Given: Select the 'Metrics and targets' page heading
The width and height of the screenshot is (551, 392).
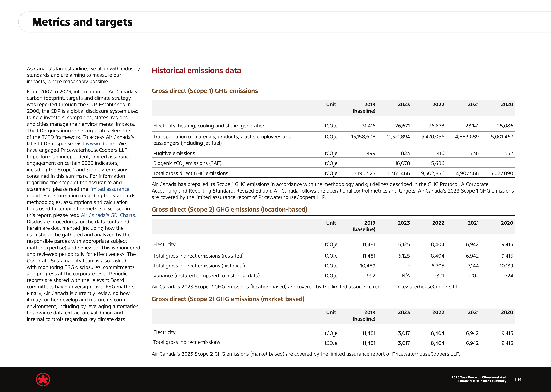Looking at the screenshot, I should pyautogui.click(x=82, y=22).
